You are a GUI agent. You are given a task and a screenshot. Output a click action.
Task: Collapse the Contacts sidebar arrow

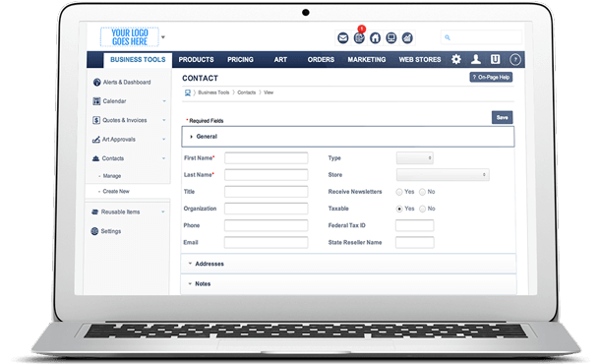pyautogui.click(x=164, y=158)
